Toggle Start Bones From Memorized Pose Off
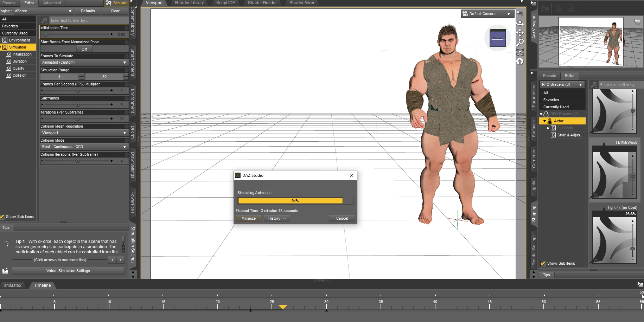Screen dimensions: 644x322 pos(84,49)
